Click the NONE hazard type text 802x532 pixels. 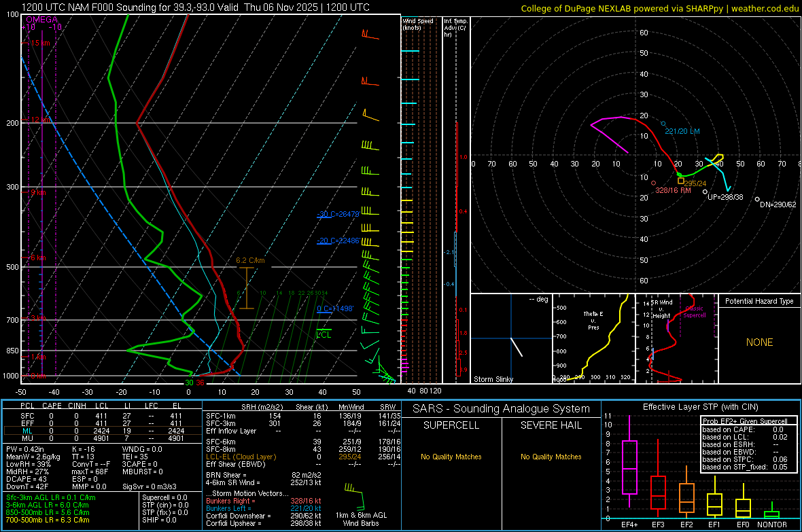pyautogui.click(x=760, y=342)
